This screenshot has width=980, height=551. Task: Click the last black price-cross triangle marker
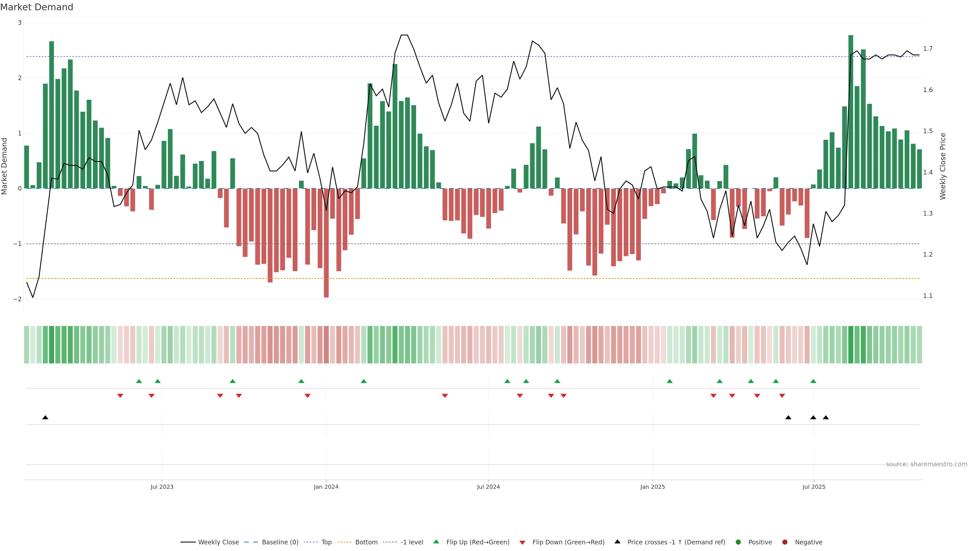(x=826, y=418)
